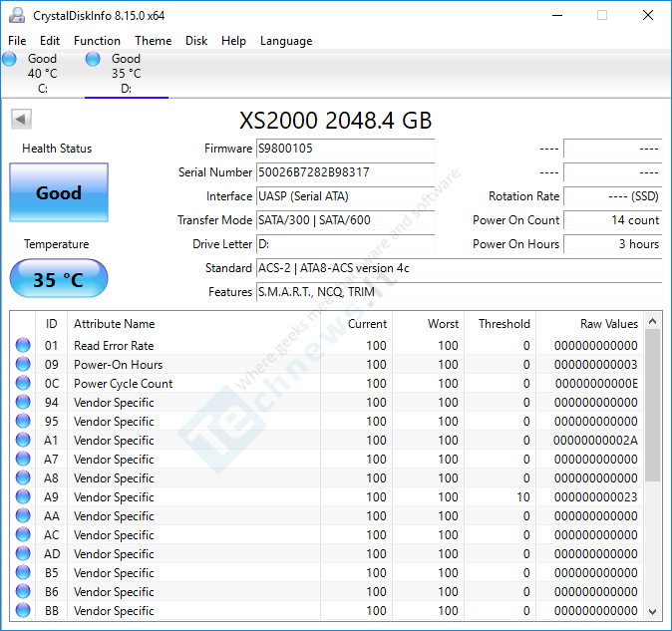This screenshot has width=672, height=631.
Task: Click the Attribute Name column header
Action: click(x=194, y=323)
